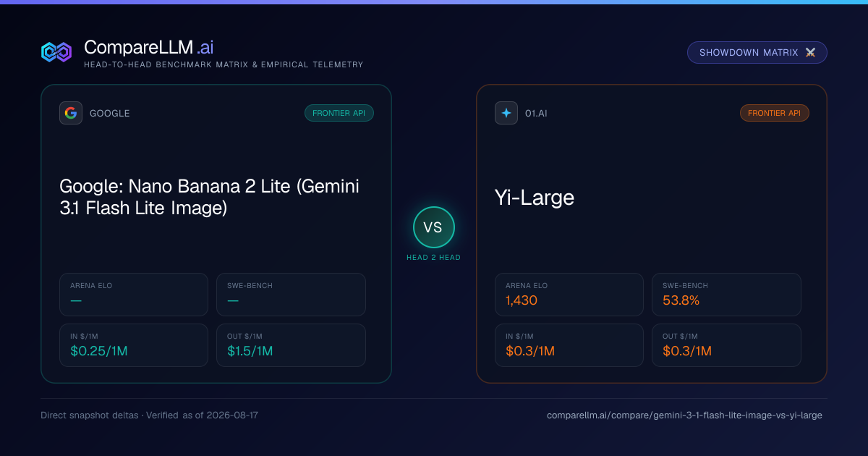
Task: Click the orange Frontier API badge for Yi-Large
Action: pyautogui.click(x=775, y=113)
